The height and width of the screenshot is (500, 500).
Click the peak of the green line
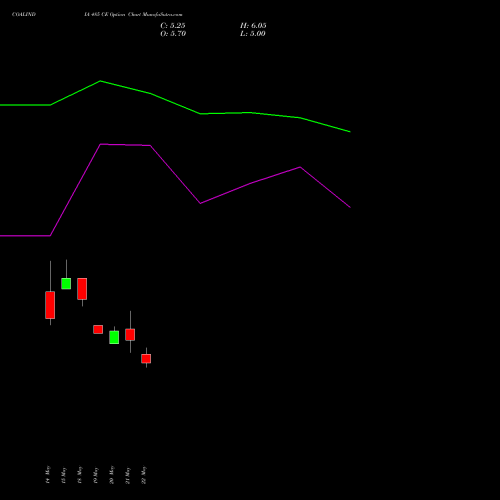pyautogui.click(x=100, y=81)
